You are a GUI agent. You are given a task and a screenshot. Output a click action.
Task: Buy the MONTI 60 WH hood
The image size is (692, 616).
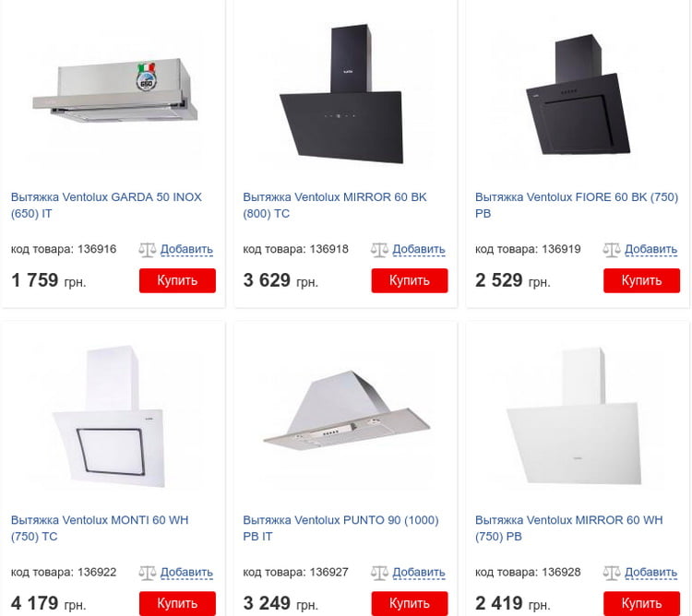coord(177,603)
